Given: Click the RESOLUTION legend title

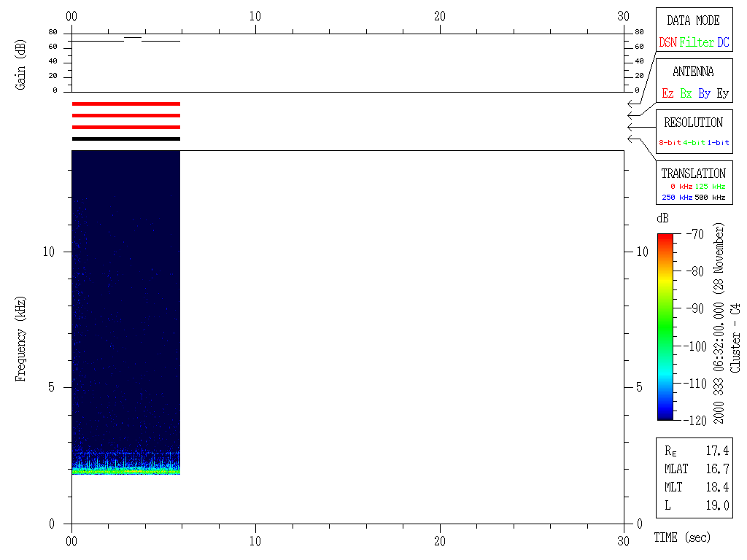Looking at the screenshot, I should tap(693, 122).
